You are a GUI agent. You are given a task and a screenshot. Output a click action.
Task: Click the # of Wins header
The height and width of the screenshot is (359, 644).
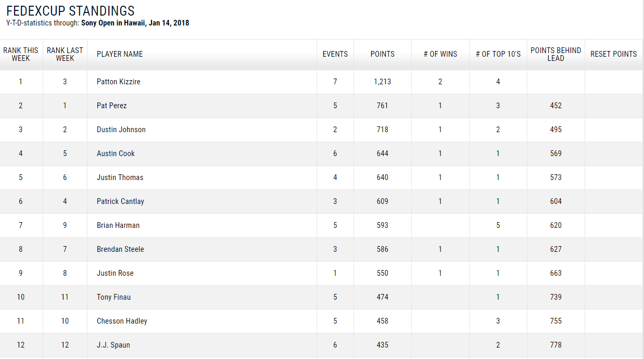(440, 54)
